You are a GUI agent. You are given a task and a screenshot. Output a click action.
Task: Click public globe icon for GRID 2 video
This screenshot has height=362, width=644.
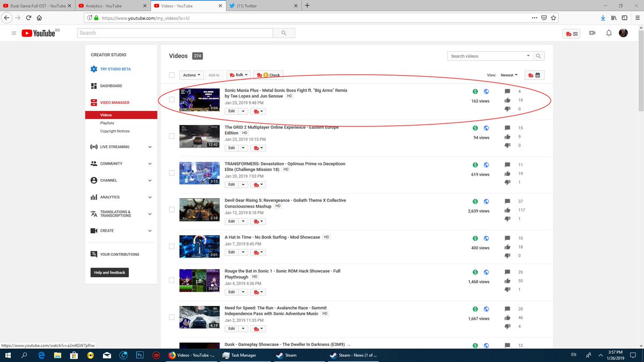(486, 128)
